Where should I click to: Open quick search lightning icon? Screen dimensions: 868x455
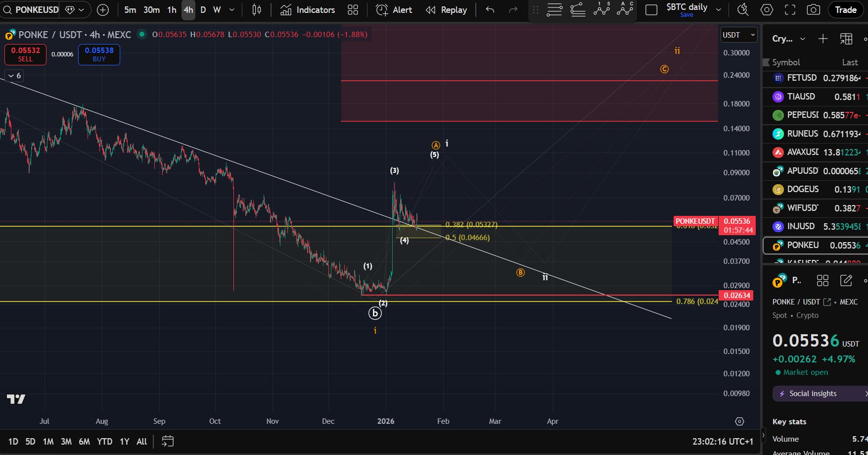742,10
